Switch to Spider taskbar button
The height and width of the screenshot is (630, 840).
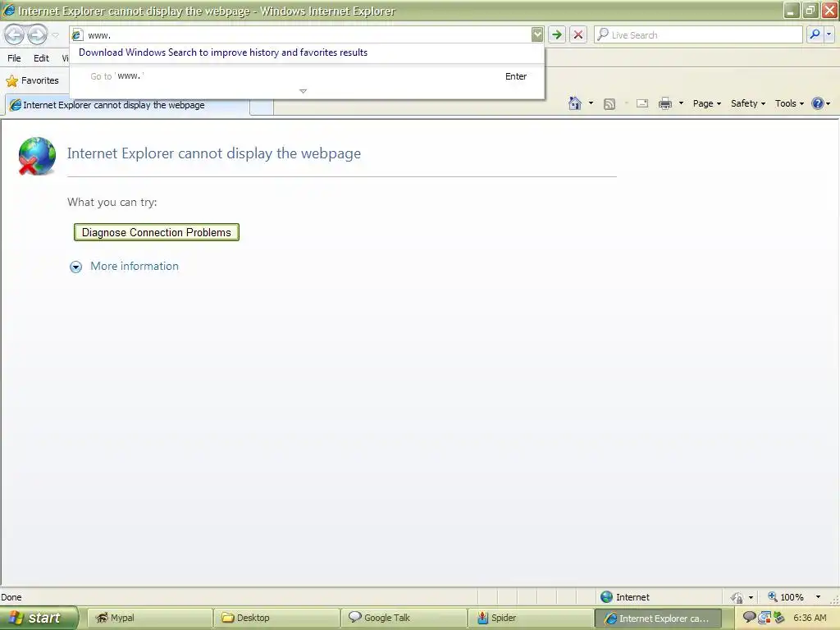tap(531, 618)
